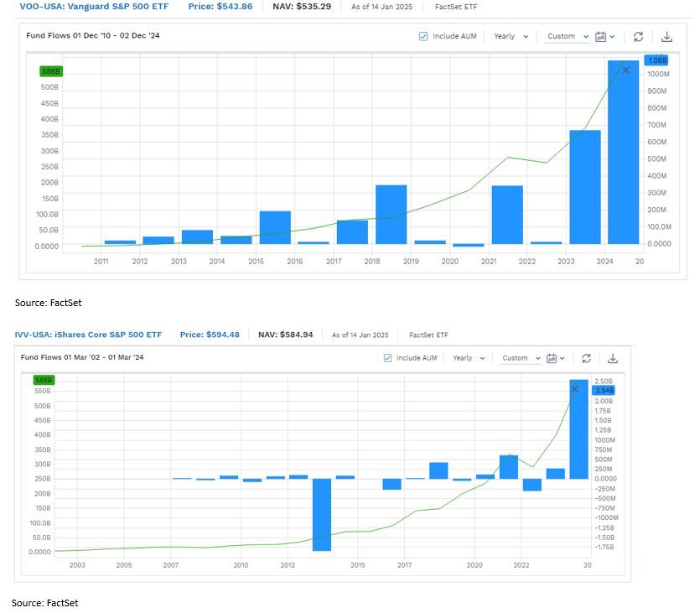Screen dimensions: 700x613
Task: Open the IVV-USA iShares Core S&P 500 ETF link
Action: click(88, 335)
